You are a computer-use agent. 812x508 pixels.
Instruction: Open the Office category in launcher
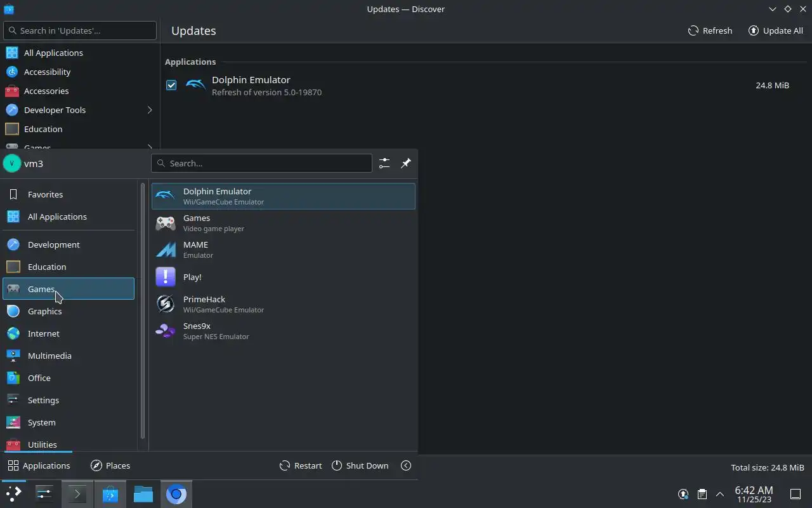click(x=69, y=378)
